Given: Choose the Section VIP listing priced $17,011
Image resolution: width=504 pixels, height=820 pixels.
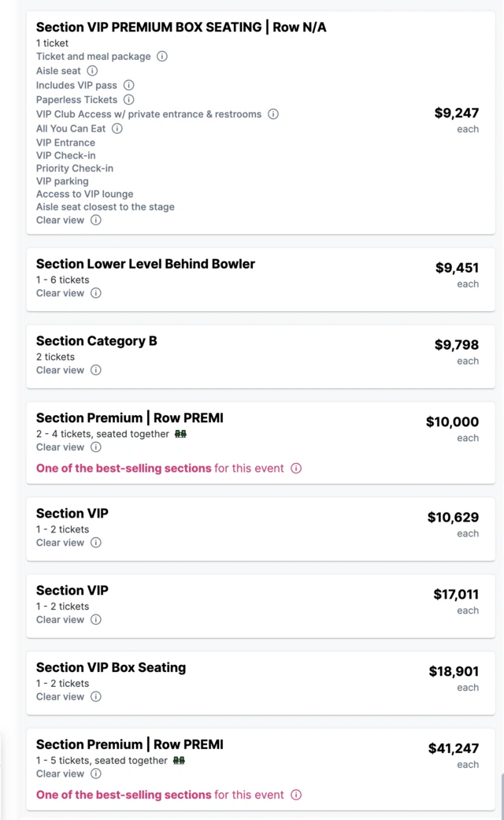Looking at the screenshot, I should click(72, 591).
